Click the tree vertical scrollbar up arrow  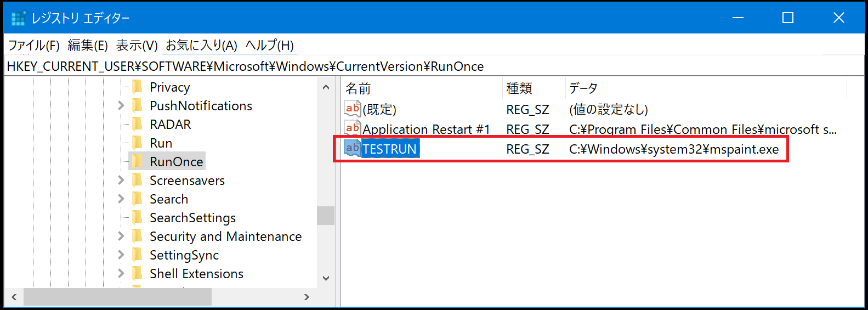pyautogui.click(x=326, y=87)
